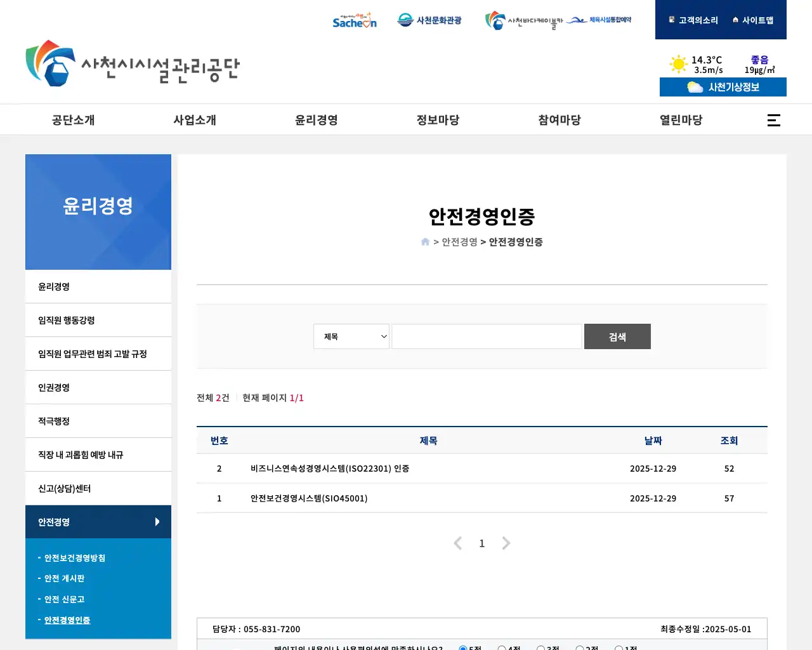
Task: Open the 사천바다케이블카 site link
Action: click(524, 21)
